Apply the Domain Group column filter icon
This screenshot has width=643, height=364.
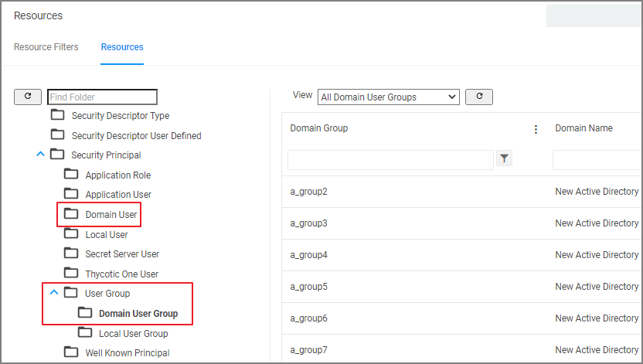[x=504, y=158]
